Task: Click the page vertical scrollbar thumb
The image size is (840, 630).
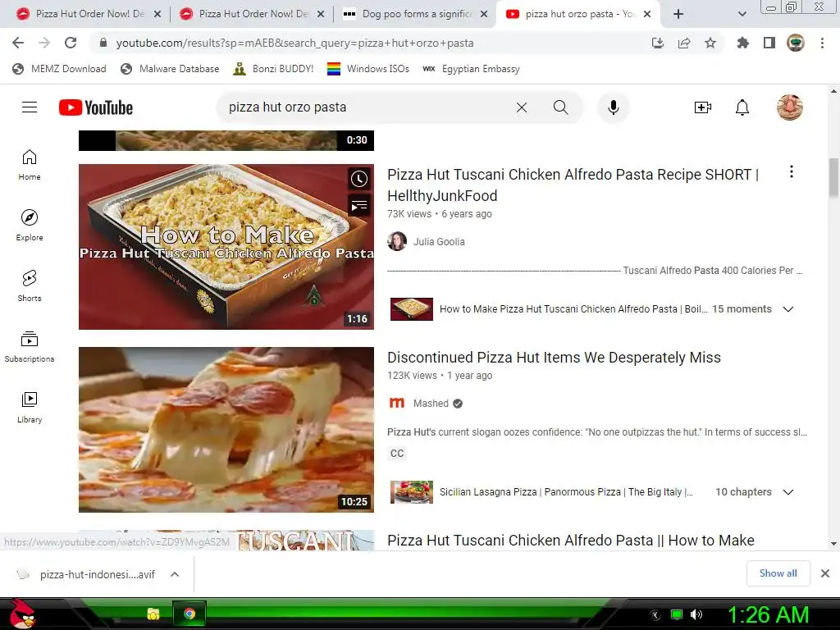Action: 833,177
